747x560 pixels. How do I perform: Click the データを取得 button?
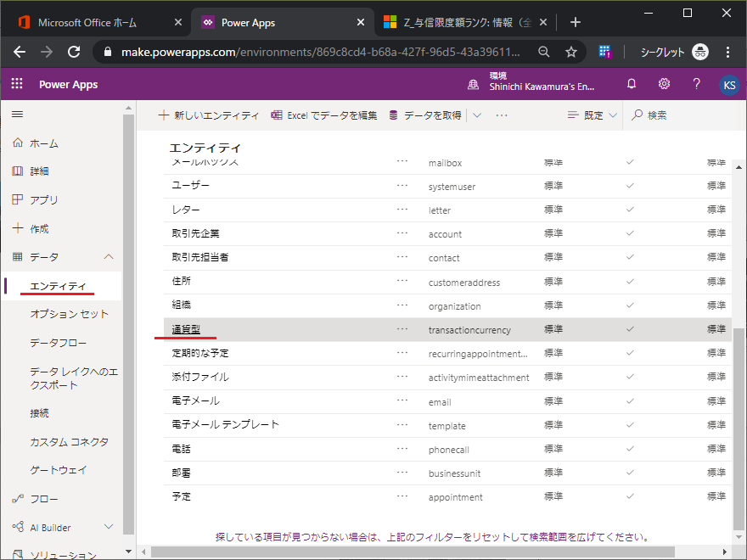(x=425, y=115)
